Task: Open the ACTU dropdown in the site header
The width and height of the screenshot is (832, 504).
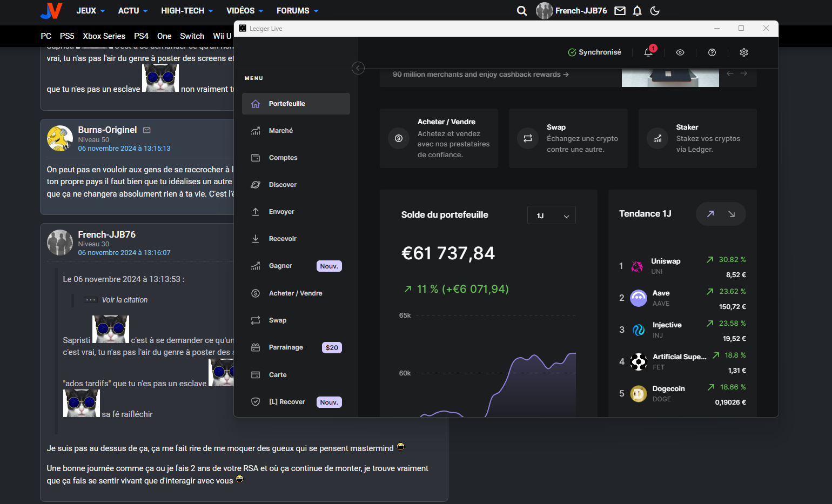Action: (133, 11)
